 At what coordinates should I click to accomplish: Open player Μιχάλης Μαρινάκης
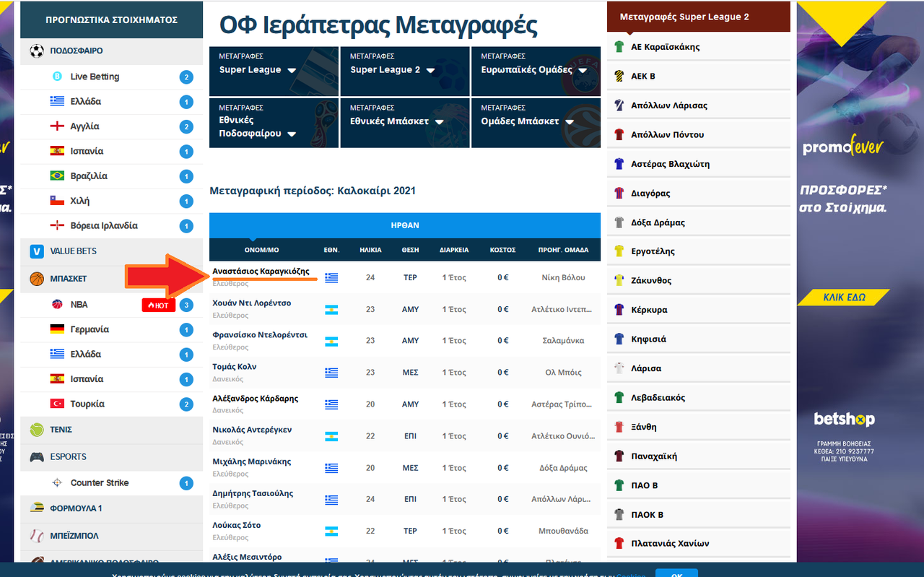(252, 461)
